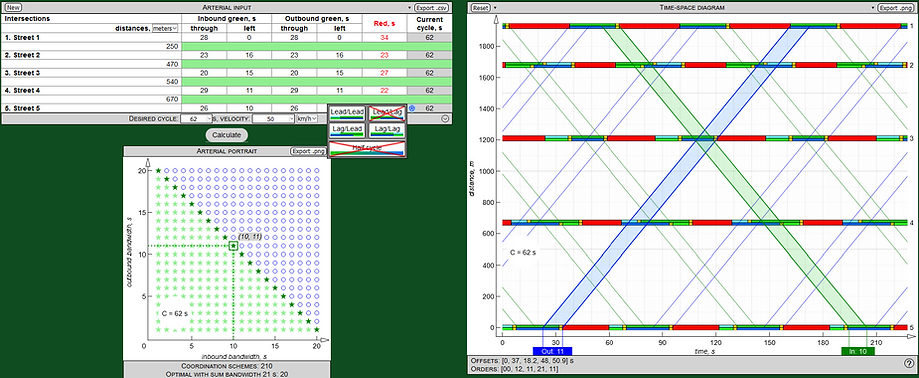This screenshot has width=919, height=378.
Task: Click the red signal bar of intersection 1
Action: tap(540, 26)
